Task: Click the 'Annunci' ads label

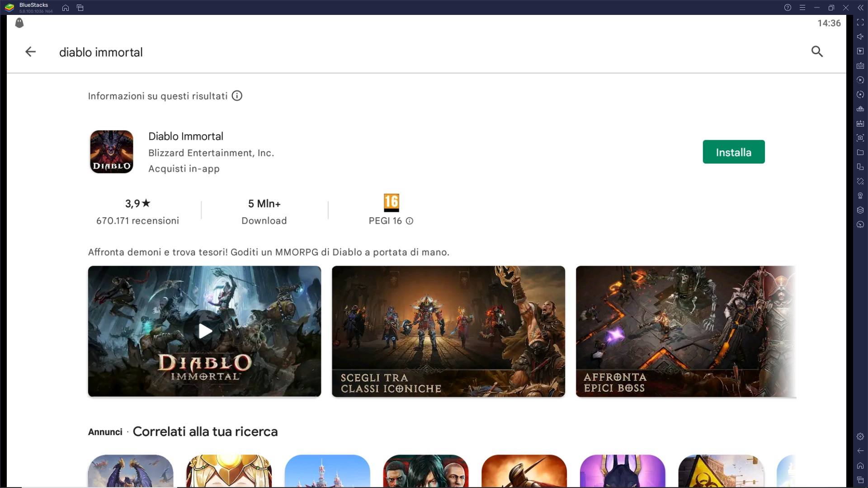Action: coord(105,432)
